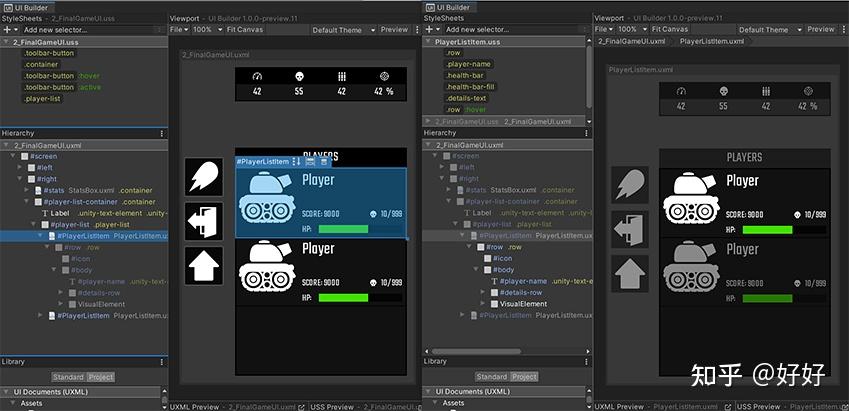Click the speedometer stat icon in left viewport
Viewport: 849px width, 411px height.
tap(257, 76)
